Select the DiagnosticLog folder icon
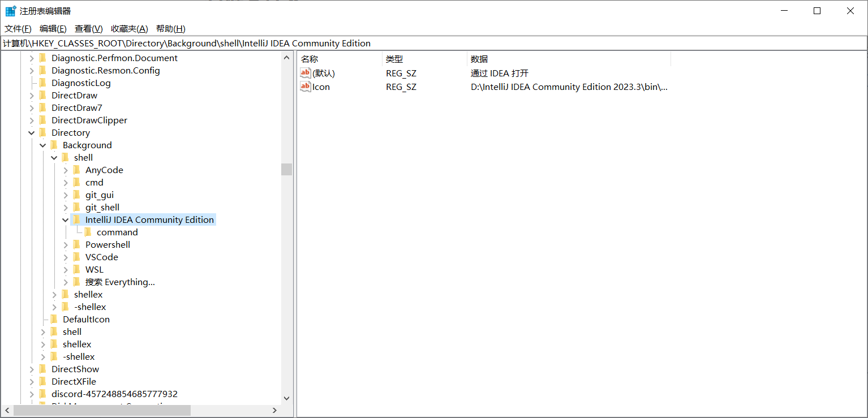868x418 pixels. [x=43, y=83]
